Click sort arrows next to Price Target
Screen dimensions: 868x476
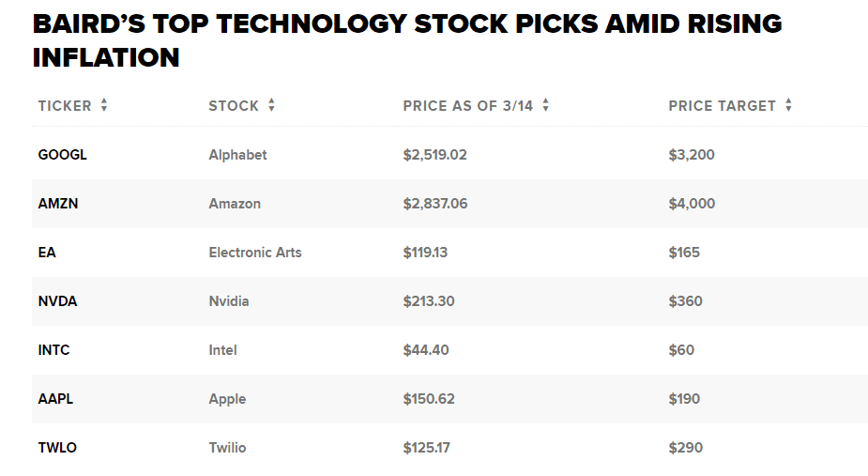(x=788, y=106)
